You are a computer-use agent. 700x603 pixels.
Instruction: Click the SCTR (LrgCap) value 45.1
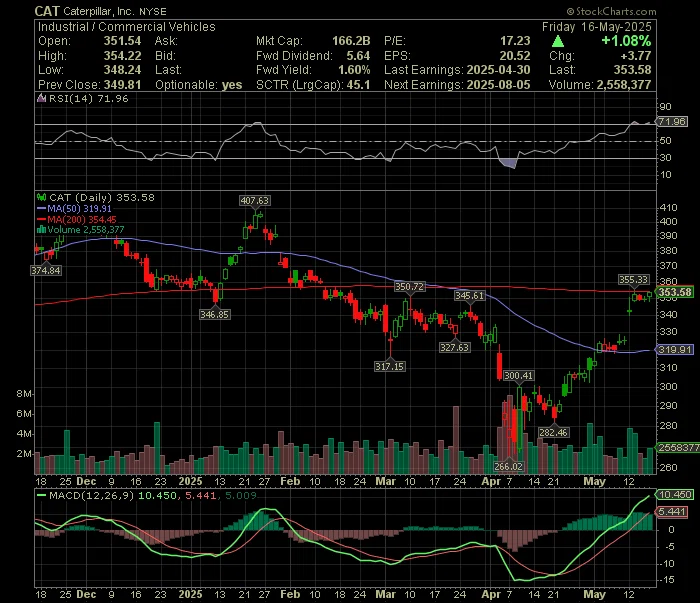(x=358, y=85)
